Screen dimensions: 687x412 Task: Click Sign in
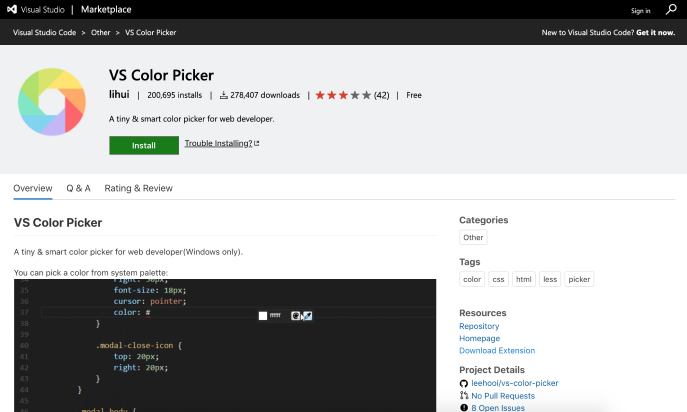(641, 11)
